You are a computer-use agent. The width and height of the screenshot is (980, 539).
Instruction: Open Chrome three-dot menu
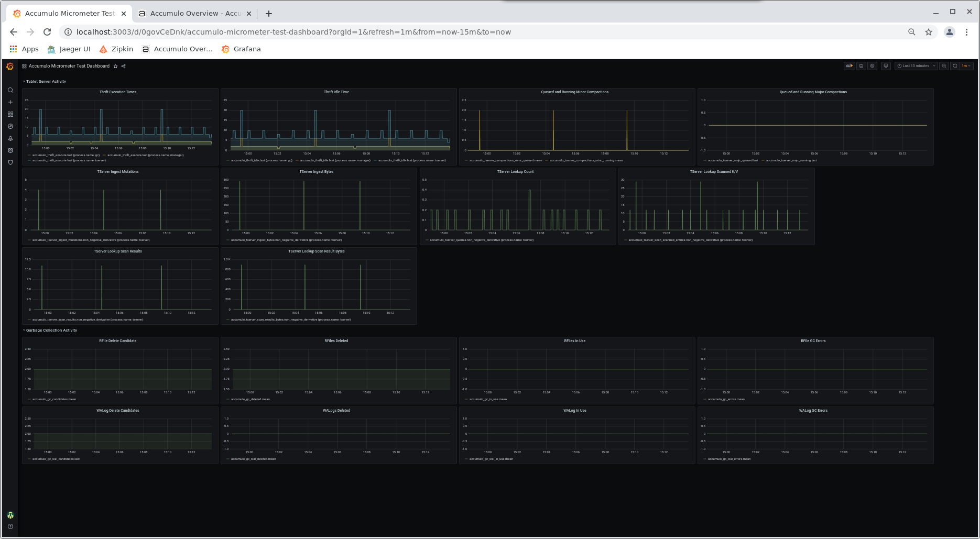click(967, 32)
